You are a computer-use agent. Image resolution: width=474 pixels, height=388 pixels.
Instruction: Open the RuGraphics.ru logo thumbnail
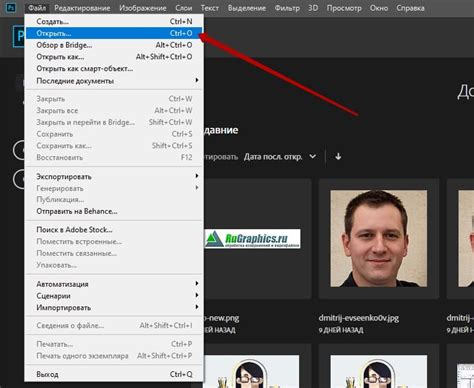tap(252, 239)
